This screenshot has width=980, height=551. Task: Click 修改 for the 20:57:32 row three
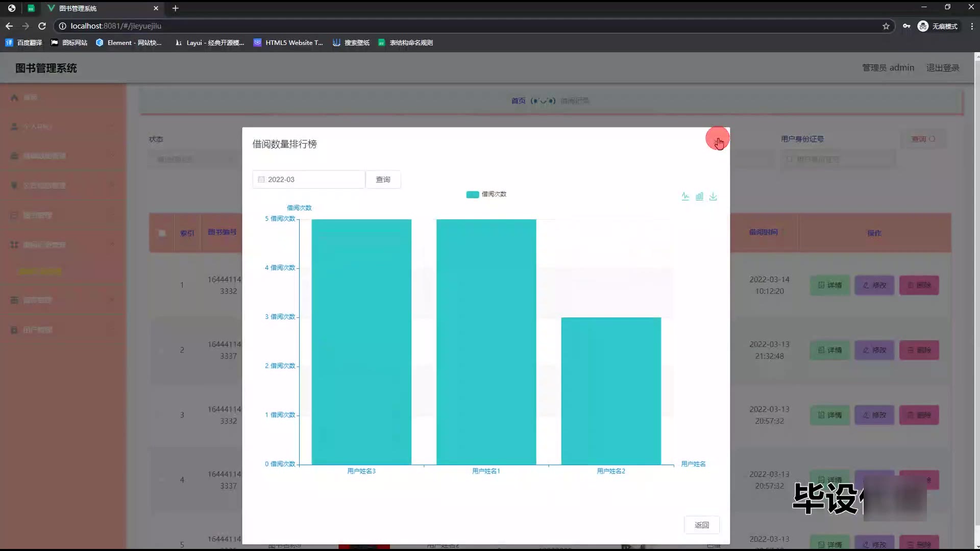click(x=874, y=415)
